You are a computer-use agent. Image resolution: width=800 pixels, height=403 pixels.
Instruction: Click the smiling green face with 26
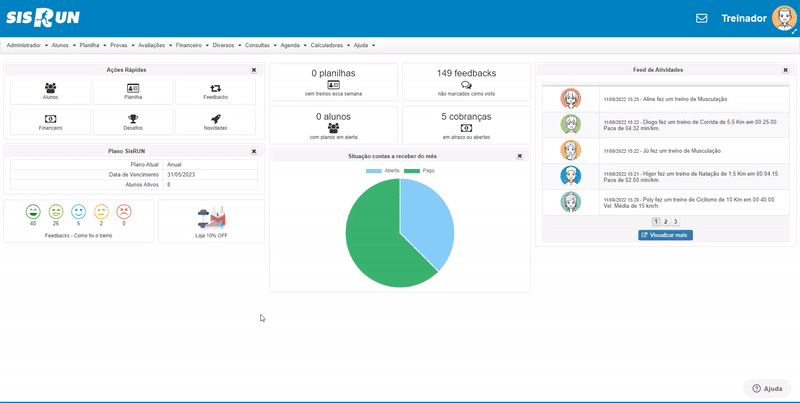pos(56,212)
